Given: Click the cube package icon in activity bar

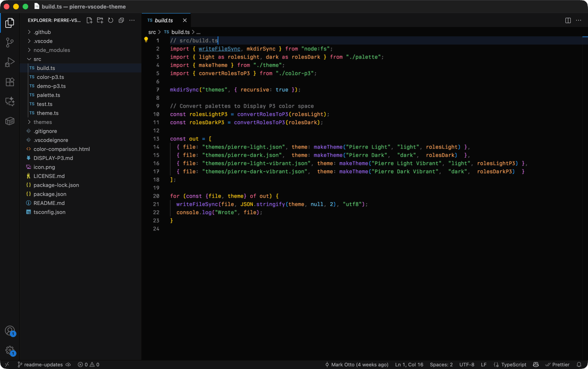Looking at the screenshot, I should (x=10, y=121).
